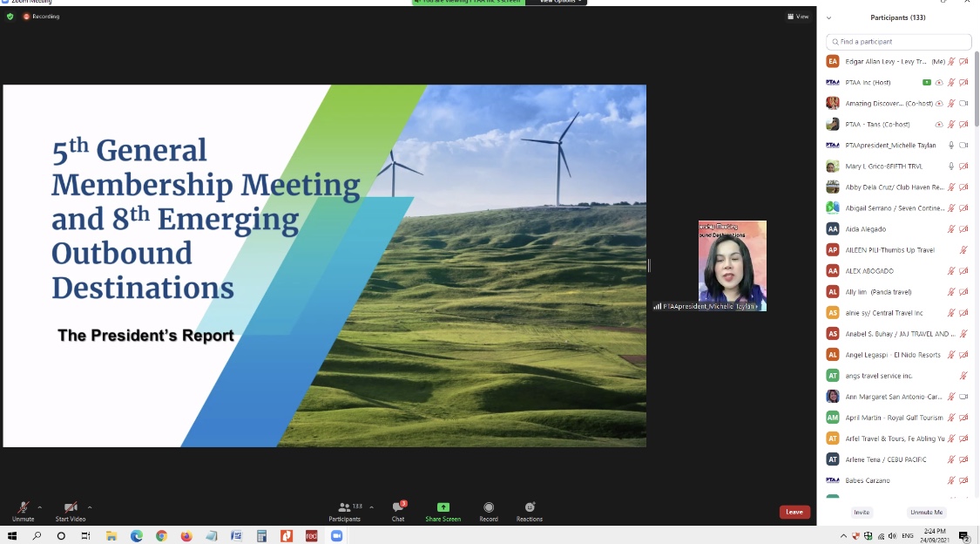This screenshot has width=980, height=544.
Task: Click Edgar Allan Levy's muted mic icon
Action: [x=951, y=61]
